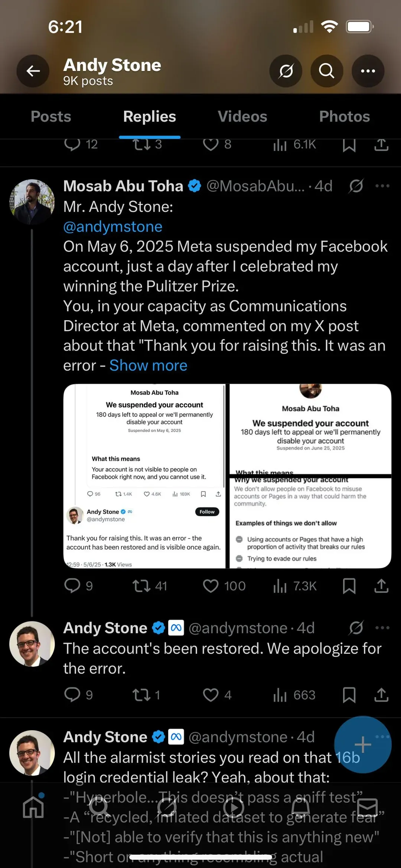
Task: Open the more options menu on Mosab's post
Action: 382,186
